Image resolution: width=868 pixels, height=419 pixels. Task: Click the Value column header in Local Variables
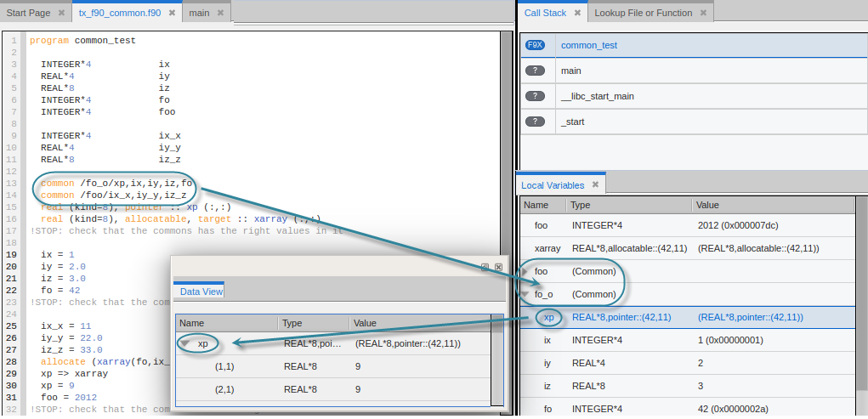point(707,205)
